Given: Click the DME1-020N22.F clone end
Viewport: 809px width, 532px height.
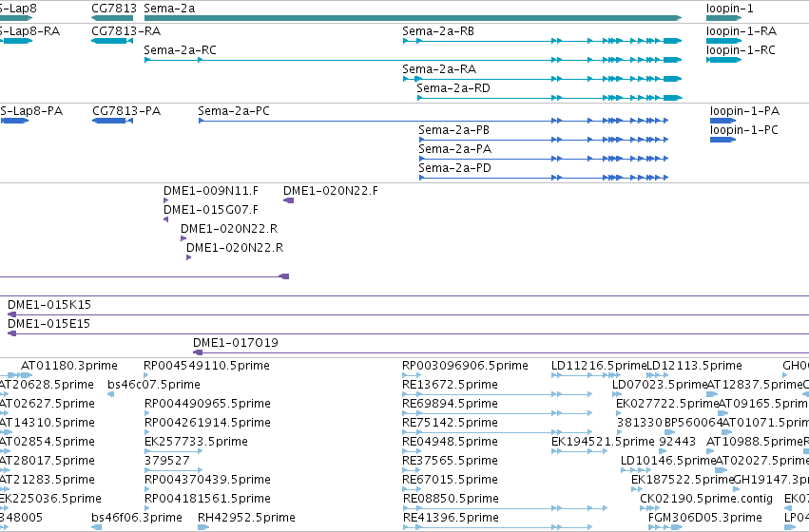Looking at the screenshot, I should pyautogui.click(x=288, y=200).
